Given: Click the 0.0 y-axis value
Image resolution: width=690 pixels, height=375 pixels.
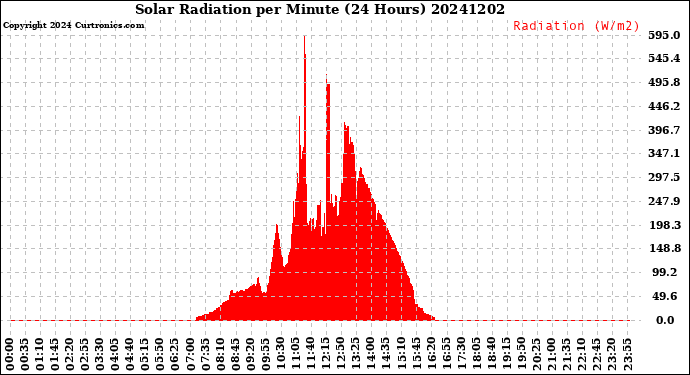Looking at the screenshot, I should (x=665, y=320).
